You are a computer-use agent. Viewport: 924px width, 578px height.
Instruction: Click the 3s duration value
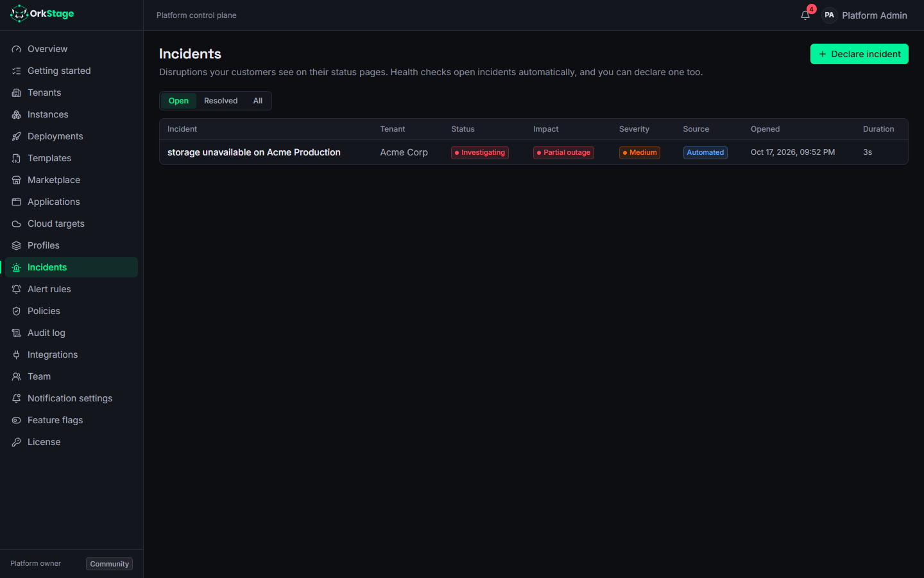tap(868, 152)
